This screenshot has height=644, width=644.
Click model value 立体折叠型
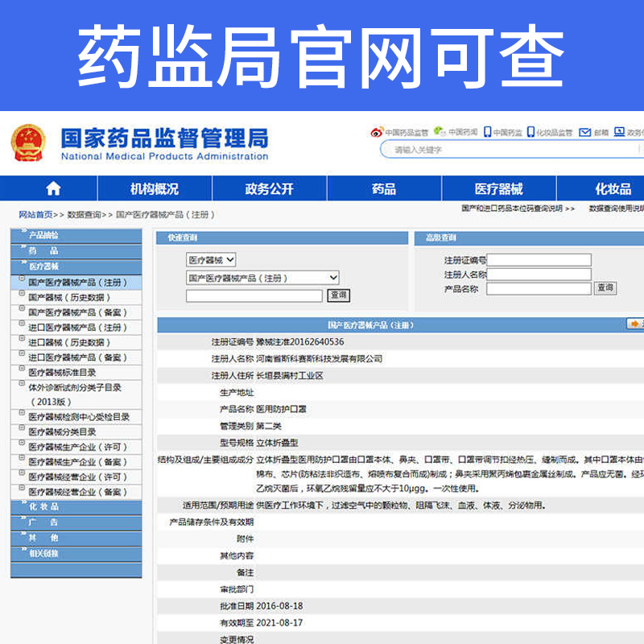click(x=277, y=443)
